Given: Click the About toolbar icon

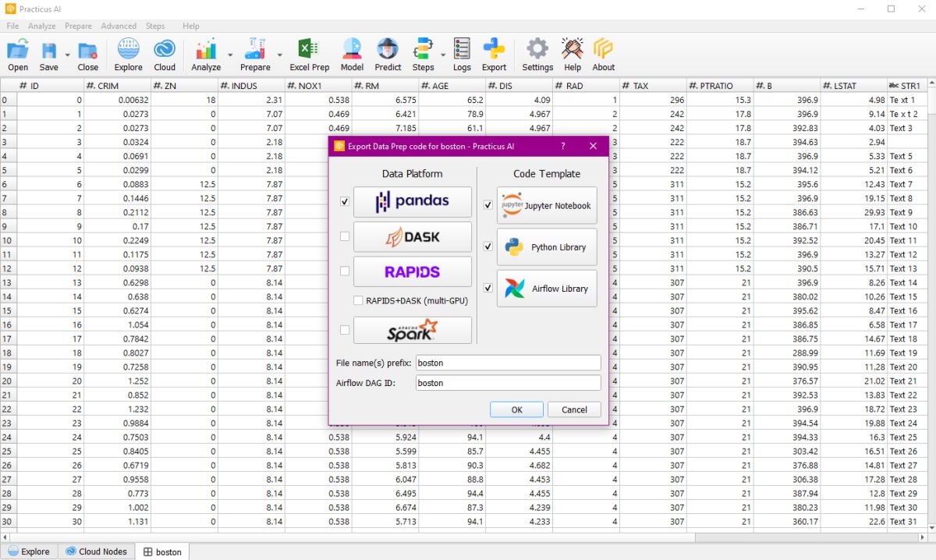Looking at the screenshot, I should click(604, 55).
